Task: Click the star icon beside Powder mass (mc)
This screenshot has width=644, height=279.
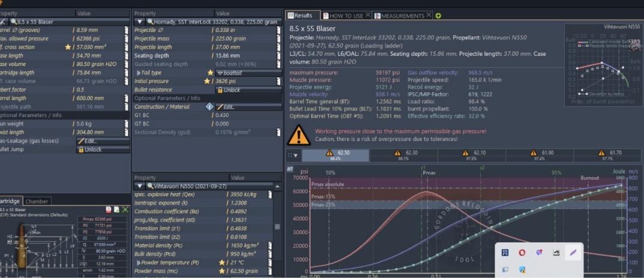Action: pos(222,271)
